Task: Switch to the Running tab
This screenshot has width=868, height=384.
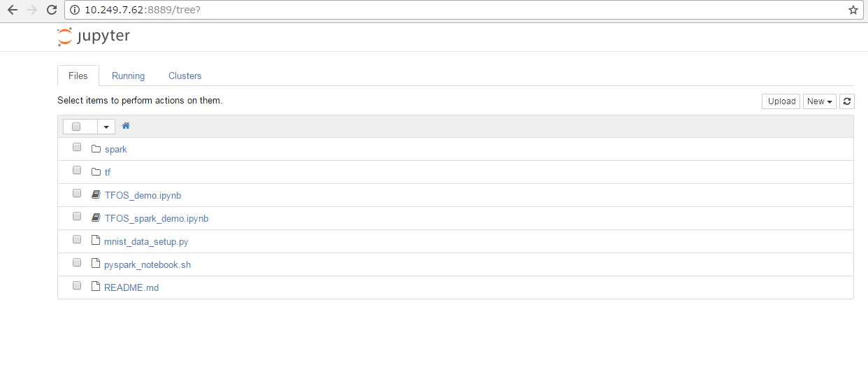Action: [x=129, y=76]
